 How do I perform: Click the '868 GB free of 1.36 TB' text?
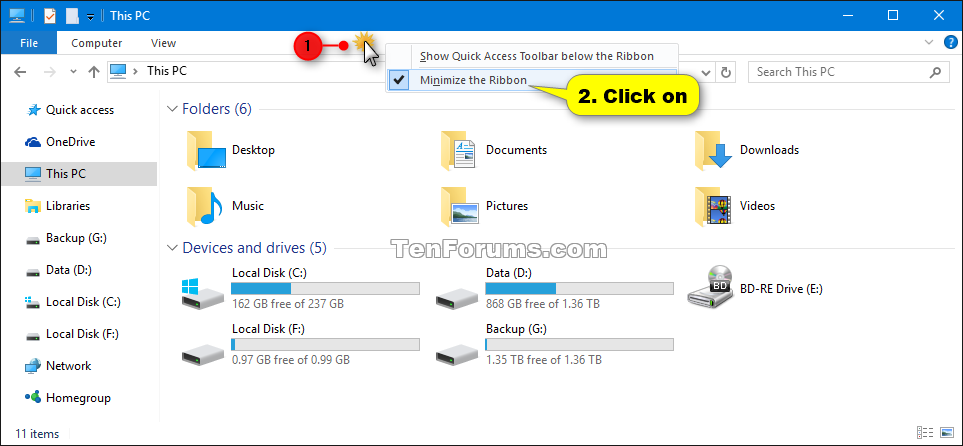point(543,303)
